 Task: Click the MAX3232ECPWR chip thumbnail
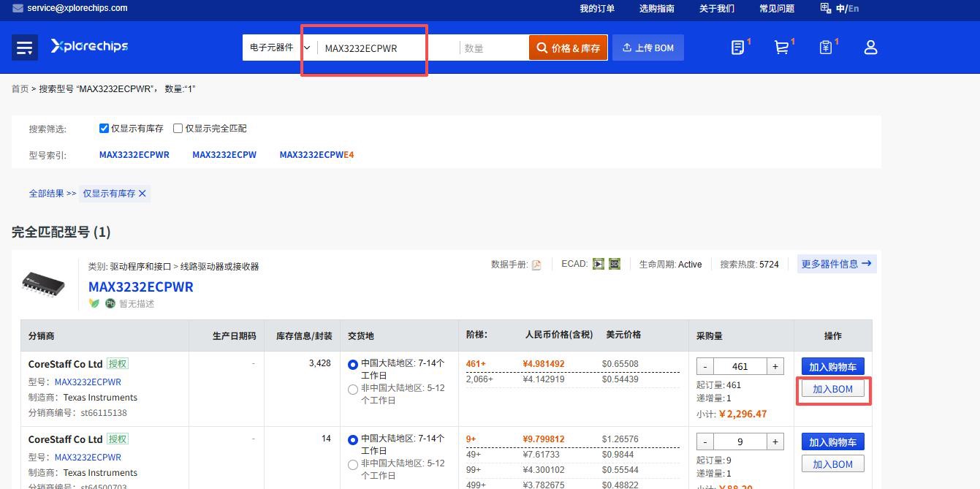click(x=43, y=284)
